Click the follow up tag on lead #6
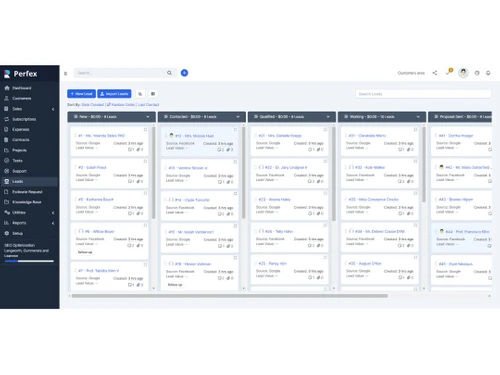The height and width of the screenshot is (375, 500). coord(85,252)
